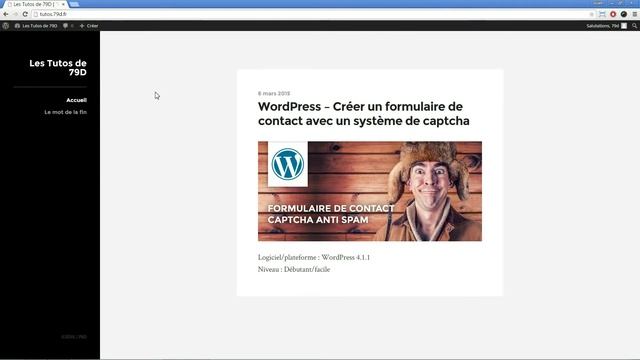
Task: Click the Formulaire de contact featured image
Action: tap(370, 191)
